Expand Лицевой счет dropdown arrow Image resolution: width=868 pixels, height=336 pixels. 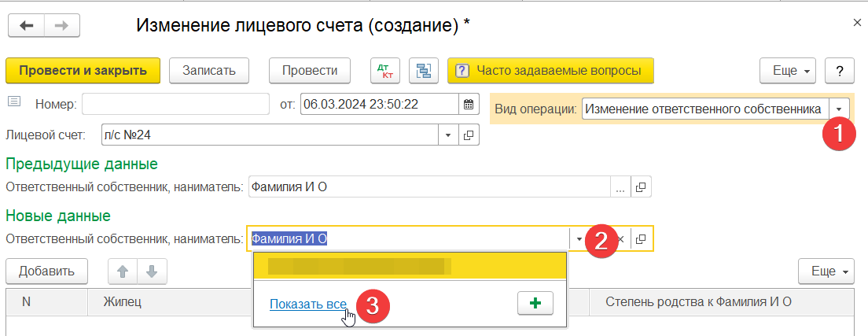pos(448,135)
